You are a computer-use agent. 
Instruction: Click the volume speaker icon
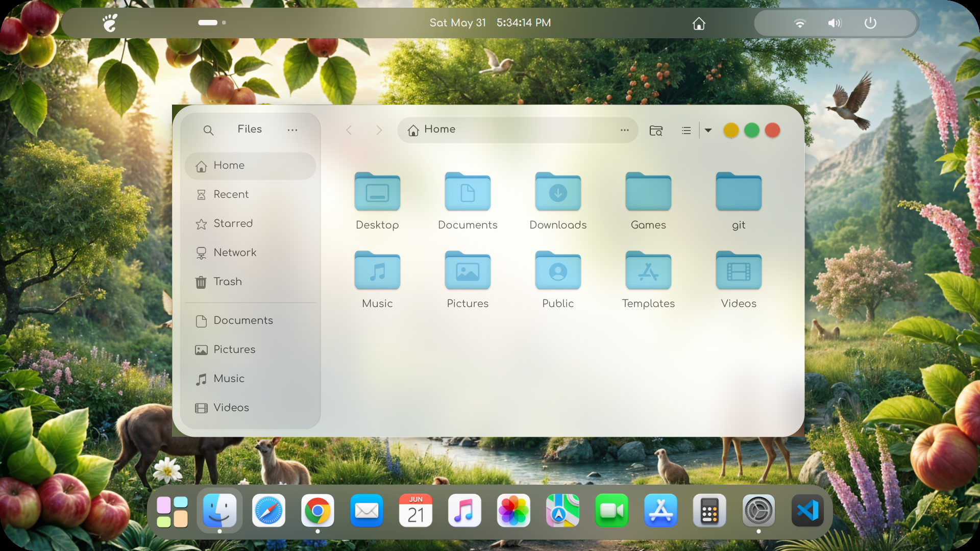coord(835,23)
